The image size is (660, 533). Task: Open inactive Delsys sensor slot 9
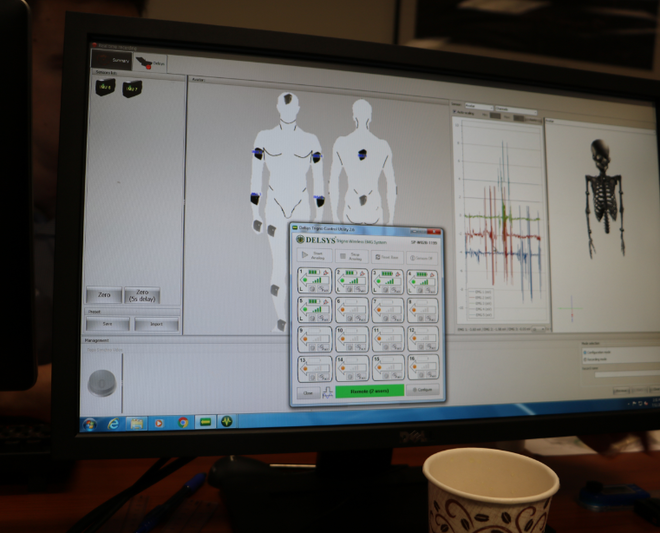314,339
